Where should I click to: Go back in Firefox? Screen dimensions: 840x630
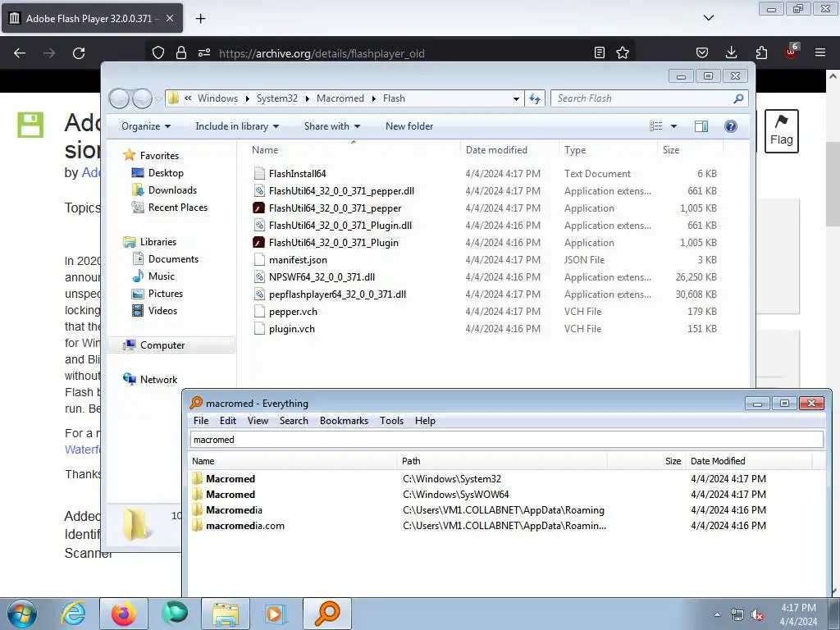tap(20, 53)
